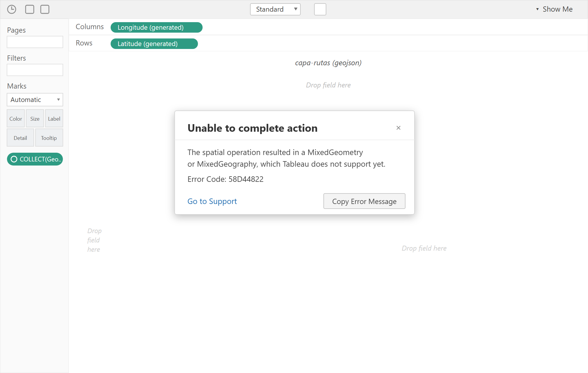Click the Pages shelf box

pyautogui.click(x=35, y=42)
